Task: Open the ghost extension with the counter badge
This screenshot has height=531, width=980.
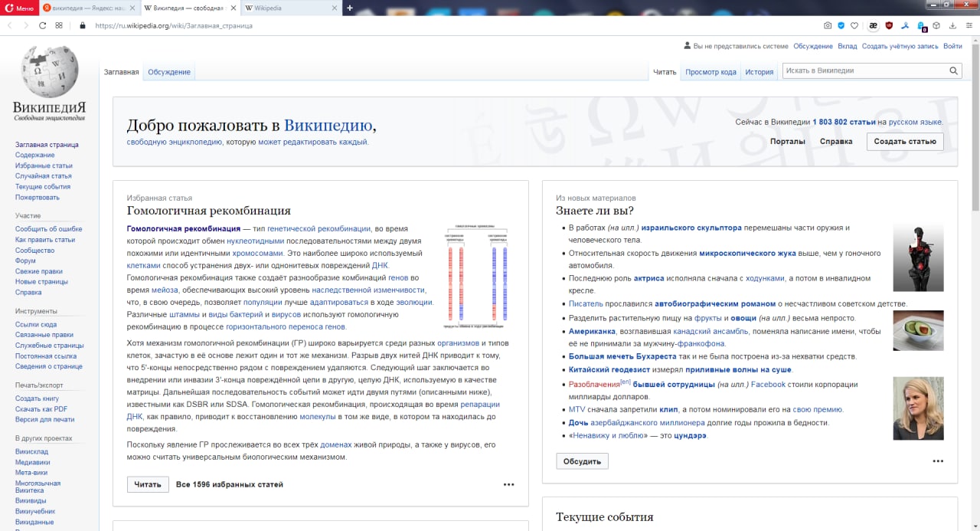Action: click(x=921, y=26)
